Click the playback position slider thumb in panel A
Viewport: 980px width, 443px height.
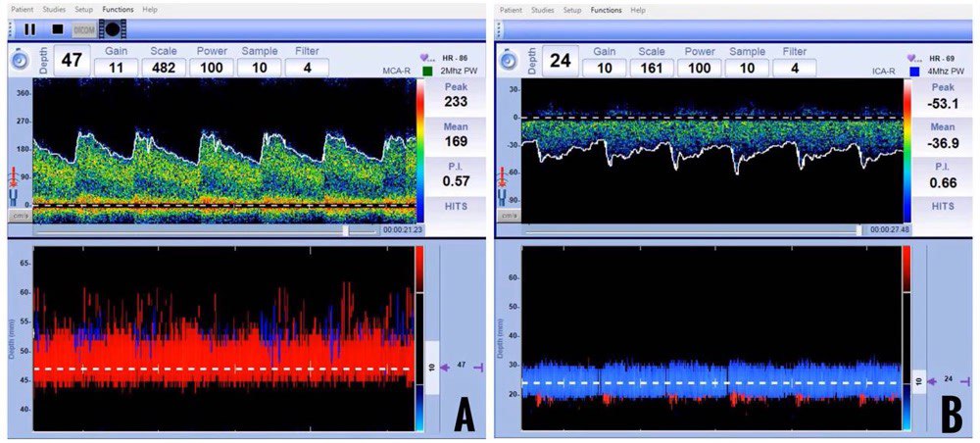click(345, 230)
